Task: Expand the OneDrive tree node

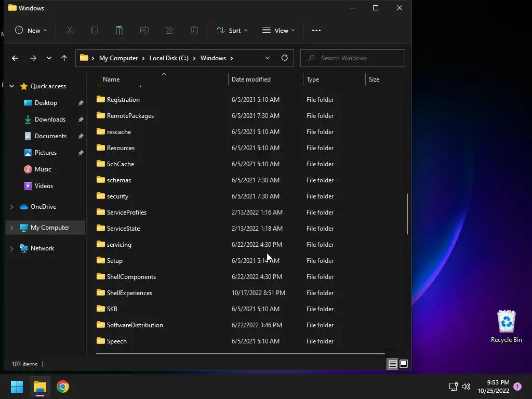Action: click(12, 207)
